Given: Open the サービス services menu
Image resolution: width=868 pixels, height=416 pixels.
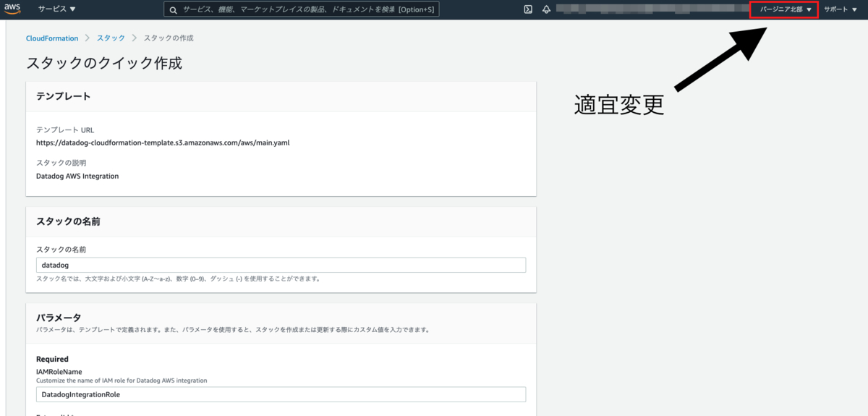Looking at the screenshot, I should 56,9.
